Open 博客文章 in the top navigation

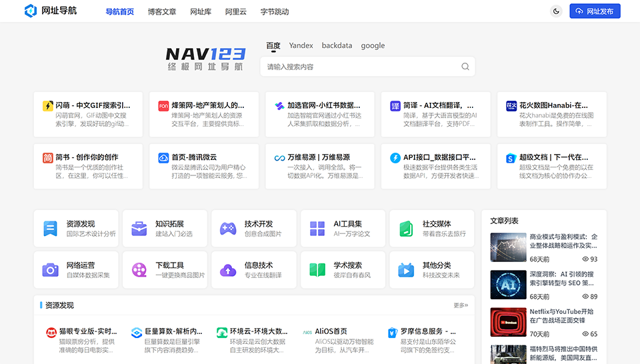coord(162,11)
